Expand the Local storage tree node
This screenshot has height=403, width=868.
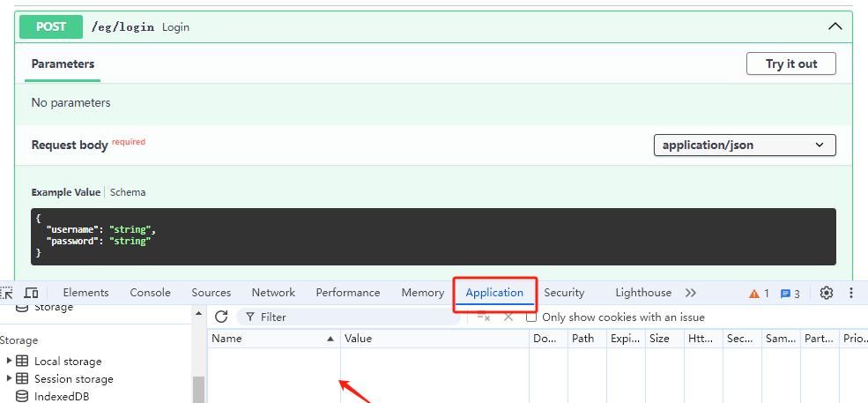pyautogui.click(x=9, y=361)
